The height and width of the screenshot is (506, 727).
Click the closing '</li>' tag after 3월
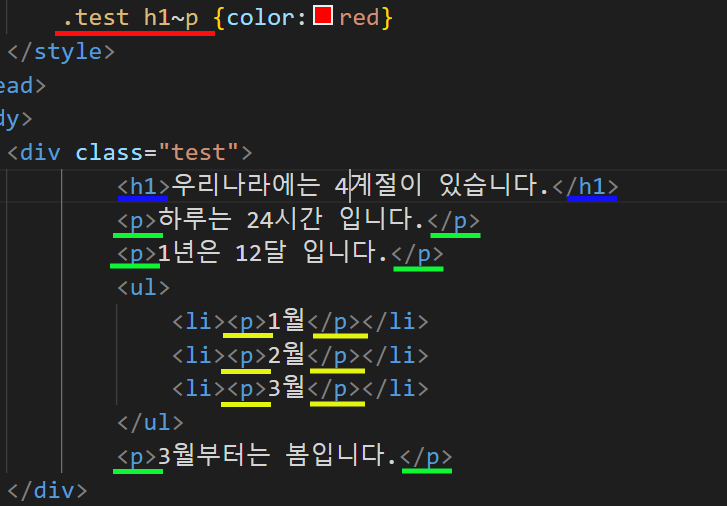(395, 389)
